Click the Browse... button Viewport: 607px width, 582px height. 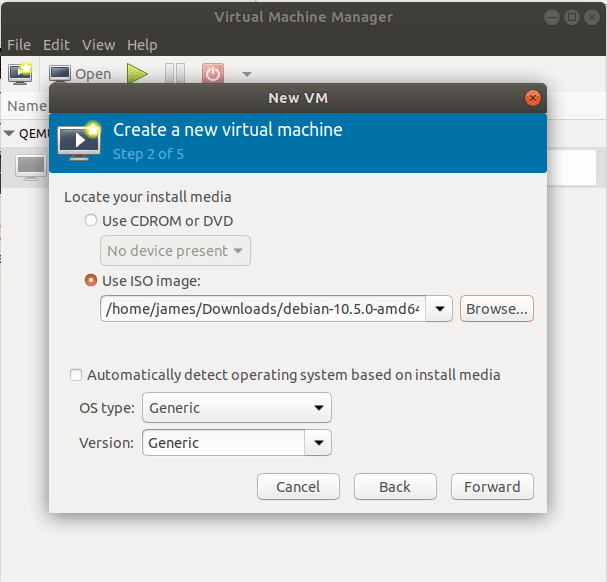tap(497, 309)
